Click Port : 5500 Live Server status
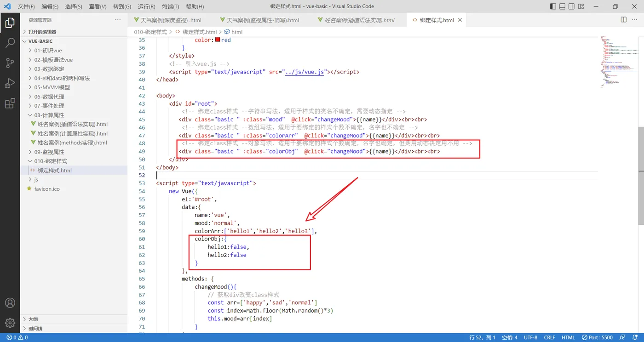The width and height of the screenshot is (644, 342). 597,337
